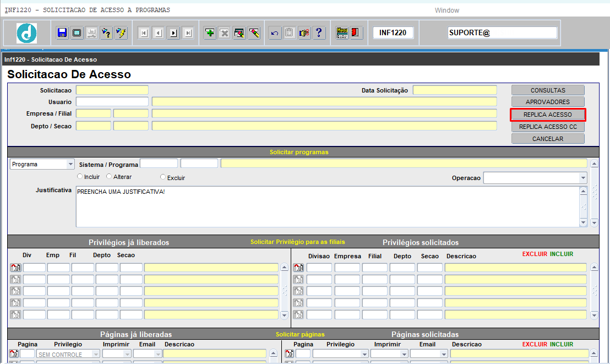Click Privilégios solicitados scrollbar down arrow
Image resolution: width=610 pixels, height=364 pixels.
tap(594, 316)
